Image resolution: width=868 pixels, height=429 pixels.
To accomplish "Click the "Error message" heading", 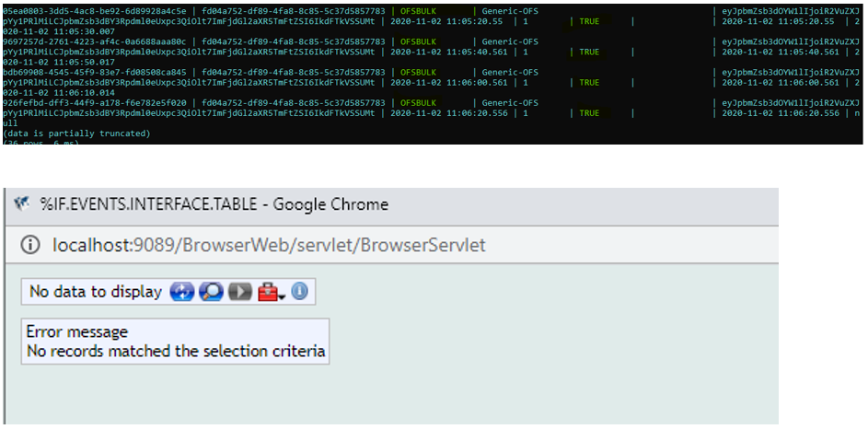I will 77,331.
